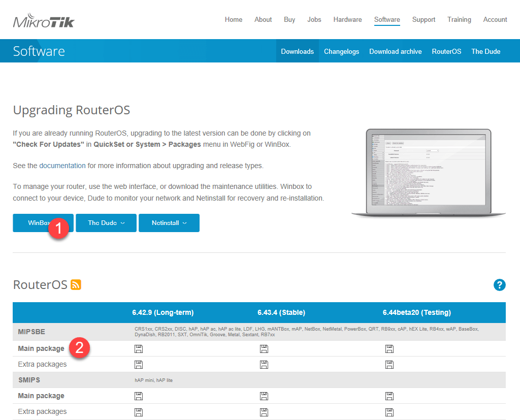
Task: Click the RouterOS RSS feed icon
Action: (x=76, y=285)
